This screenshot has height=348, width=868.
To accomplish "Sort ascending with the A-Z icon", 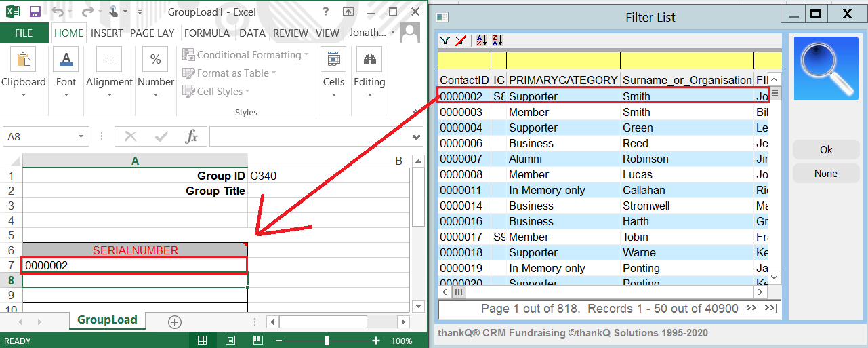I will coord(481,41).
